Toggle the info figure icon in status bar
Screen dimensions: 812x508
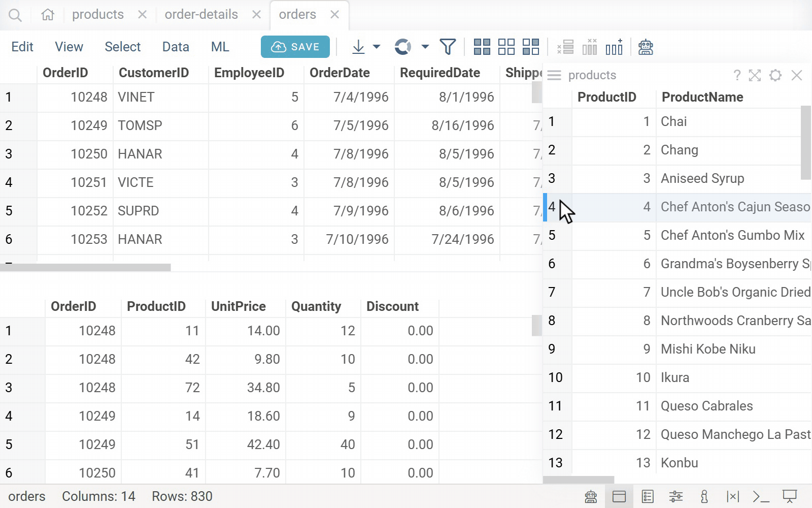coord(704,496)
